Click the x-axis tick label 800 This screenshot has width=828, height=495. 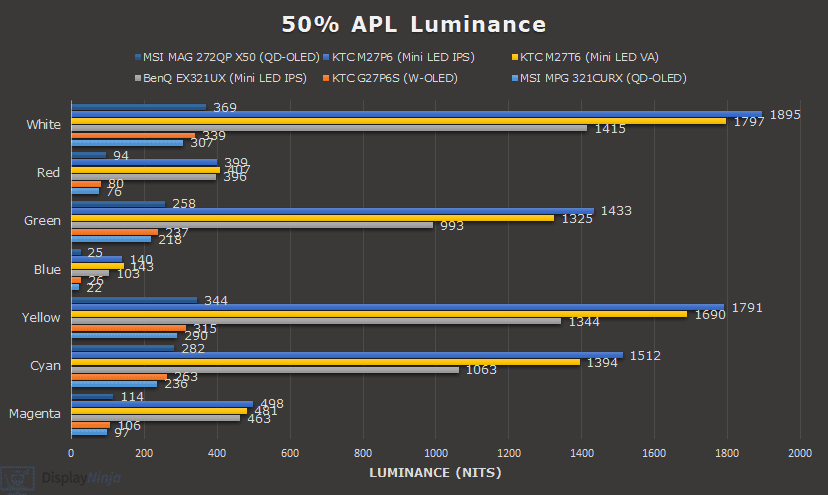tap(363, 453)
